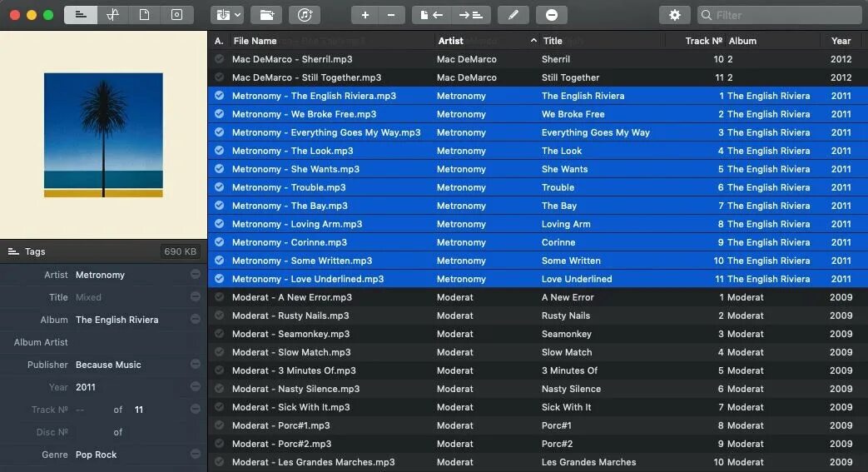Image resolution: width=868 pixels, height=472 pixels.
Task: Toggle checkmark for Mac DeMarco - Sherril.mp3
Action: pos(219,59)
